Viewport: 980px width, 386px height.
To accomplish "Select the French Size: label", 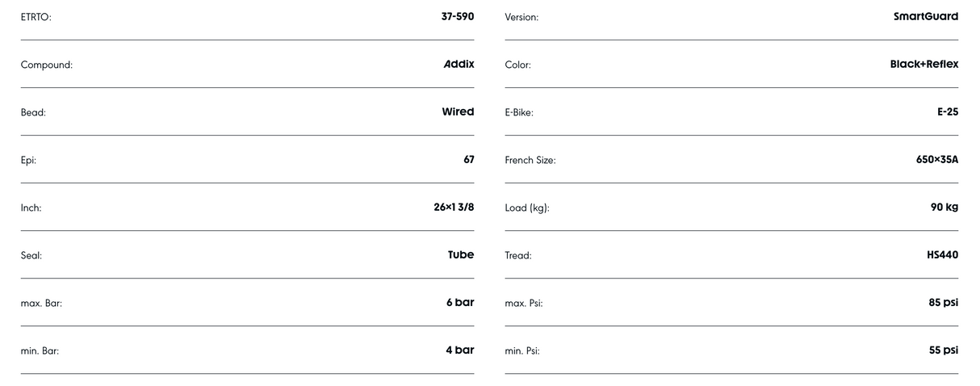I will coord(530,161).
